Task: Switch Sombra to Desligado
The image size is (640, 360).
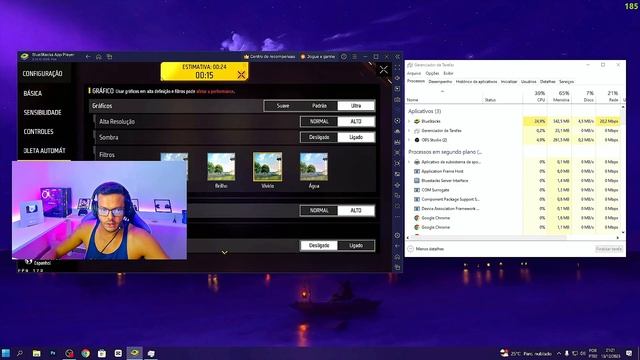Action: (319, 137)
